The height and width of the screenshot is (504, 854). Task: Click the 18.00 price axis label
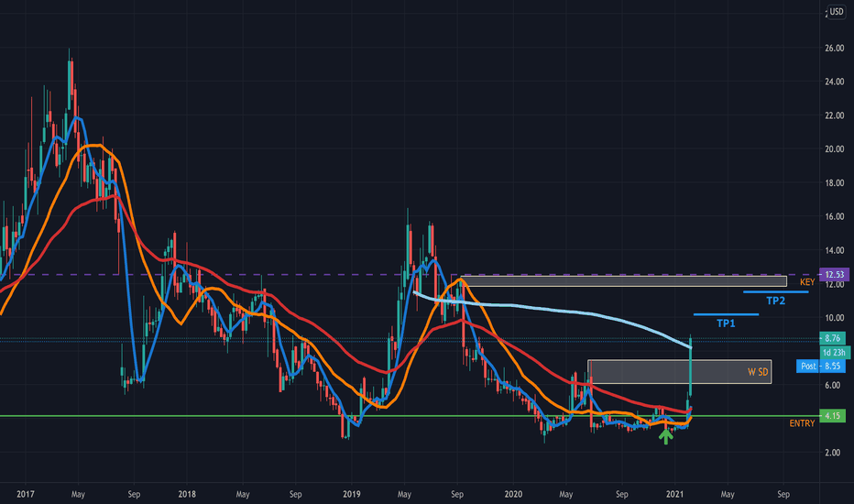[x=835, y=183]
